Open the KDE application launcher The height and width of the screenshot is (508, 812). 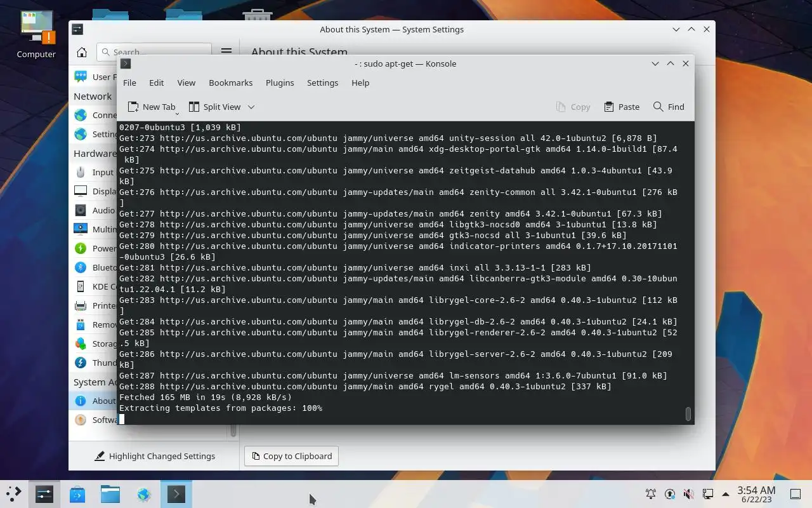pyautogui.click(x=13, y=493)
